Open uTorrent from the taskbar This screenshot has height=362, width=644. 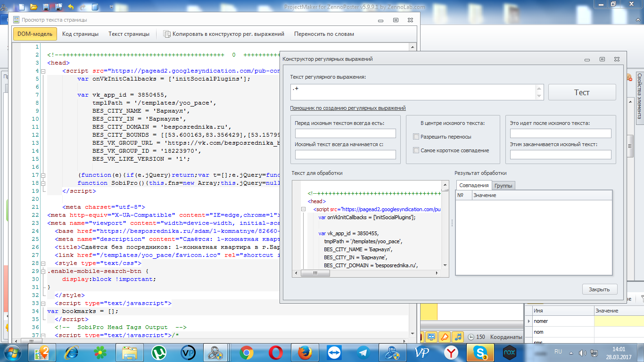pyautogui.click(x=159, y=353)
